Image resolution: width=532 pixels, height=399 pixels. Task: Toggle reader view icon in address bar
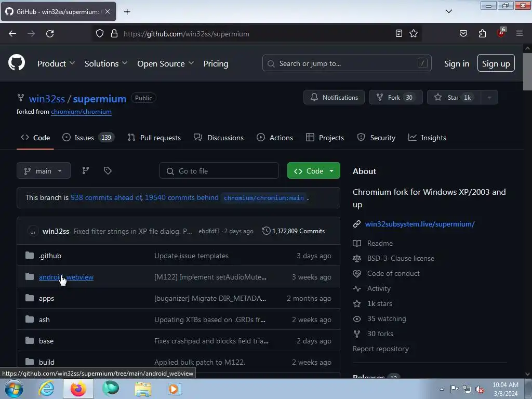click(399, 33)
